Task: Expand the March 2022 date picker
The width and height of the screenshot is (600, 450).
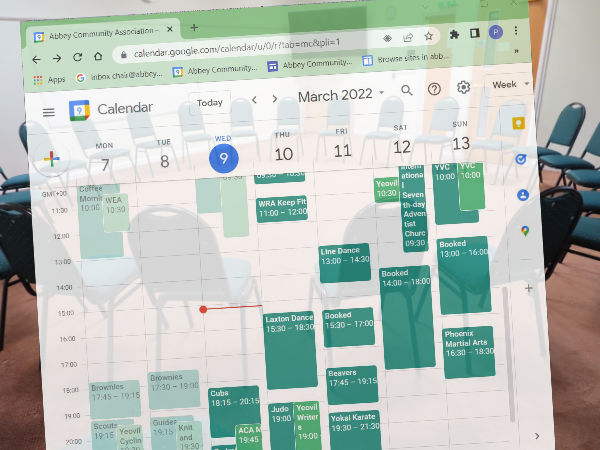Action: [340, 94]
